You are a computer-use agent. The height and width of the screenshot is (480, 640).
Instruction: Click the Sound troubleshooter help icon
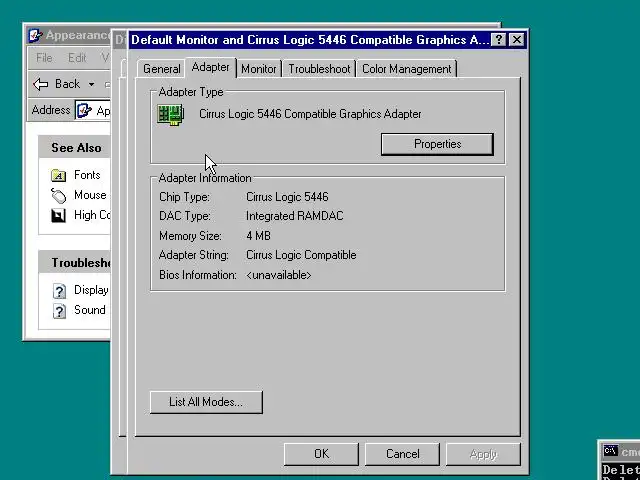[59, 311]
